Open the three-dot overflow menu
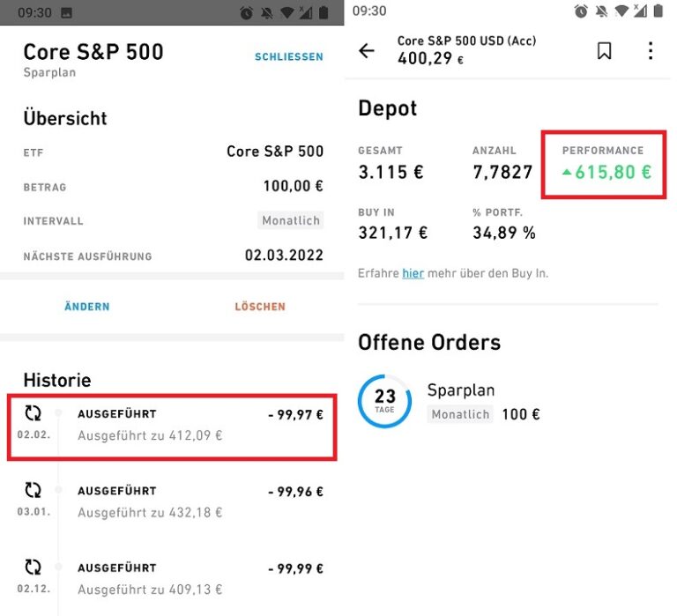 651,51
